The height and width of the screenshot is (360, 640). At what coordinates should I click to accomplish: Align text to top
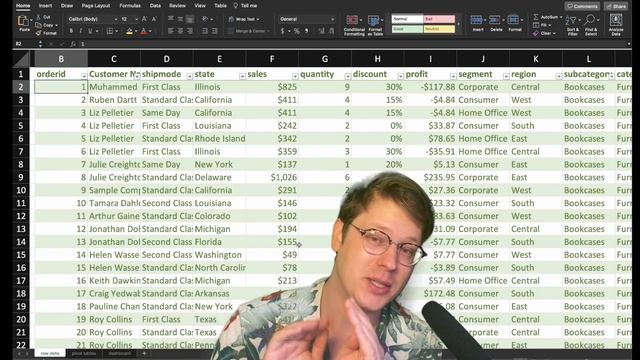(x=171, y=19)
